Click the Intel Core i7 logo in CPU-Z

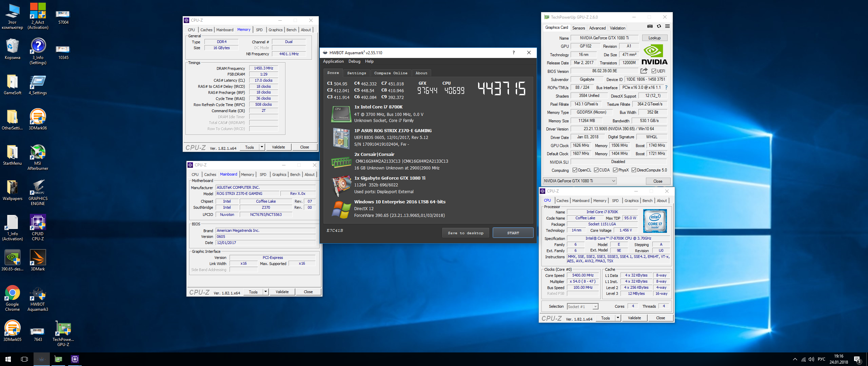pos(655,221)
